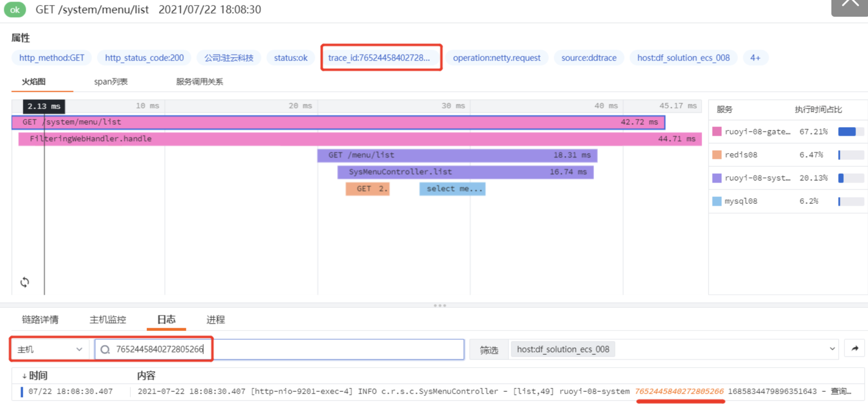Select the 链路详情 tab
Viewport: 868px width, 411px height.
[x=40, y=320]
